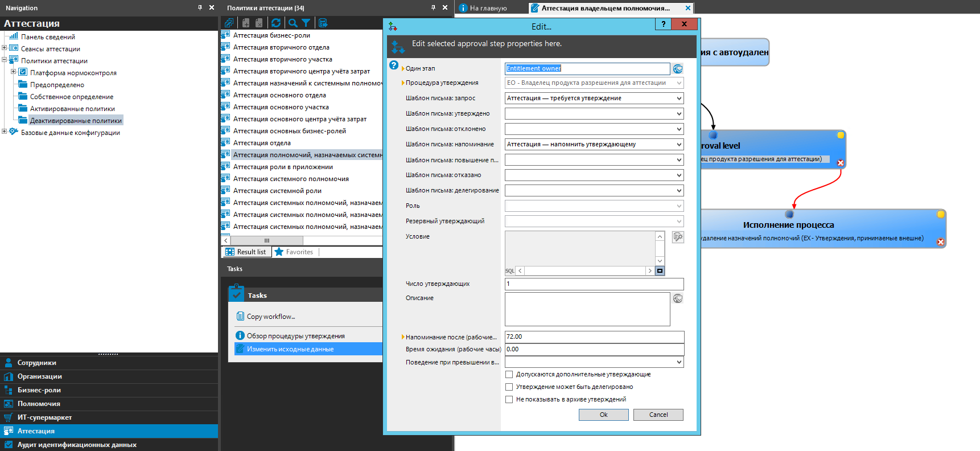This screenshot has width=980, height=451.
Task: Click the Copy workflow document icon
Action: pyautogui.click(x=240, y=317)
